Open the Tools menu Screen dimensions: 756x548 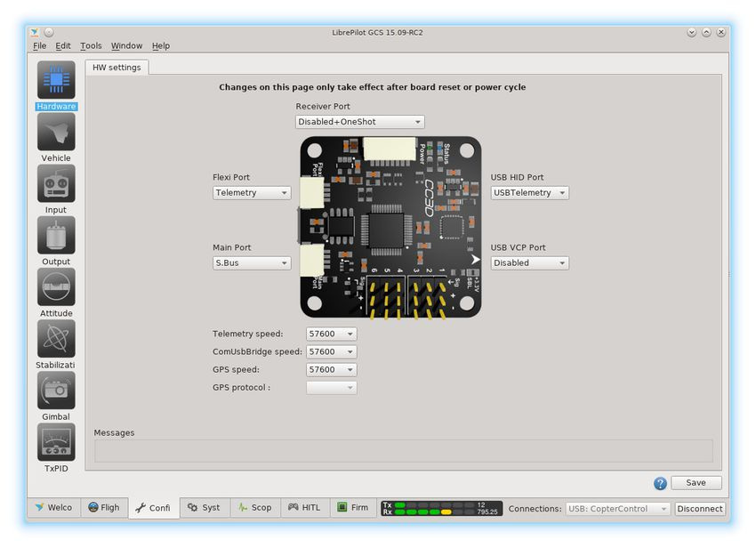(91, 46)
